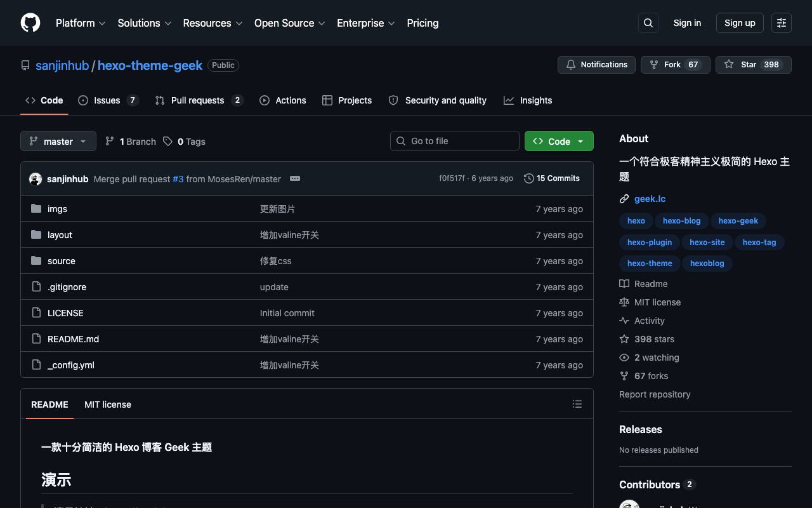Switch to Security and quality tab
Viewport: 812px width, 508px height.
(437, 100)
